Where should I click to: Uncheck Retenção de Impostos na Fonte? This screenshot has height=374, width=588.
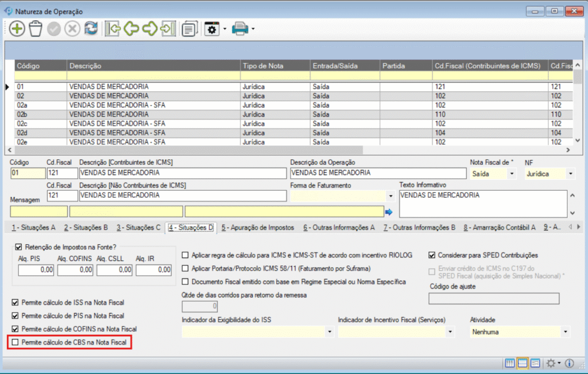pyautogui.click(x=19, y=247)
